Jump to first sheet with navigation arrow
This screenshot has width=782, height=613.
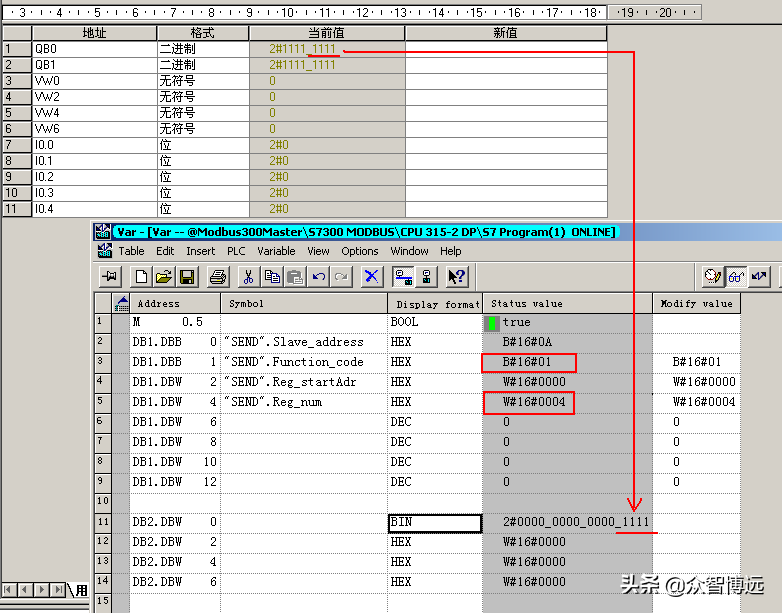point(10,589)
